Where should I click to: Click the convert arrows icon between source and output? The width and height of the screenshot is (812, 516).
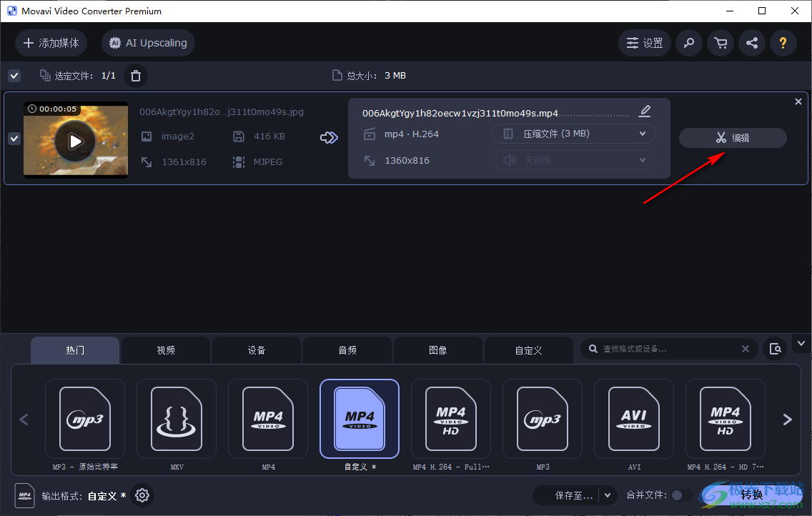329,137
